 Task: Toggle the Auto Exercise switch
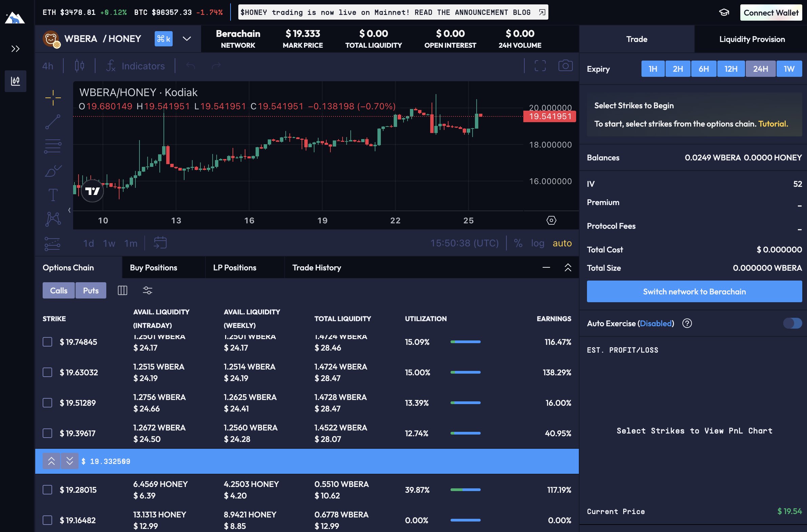[792, 323]
